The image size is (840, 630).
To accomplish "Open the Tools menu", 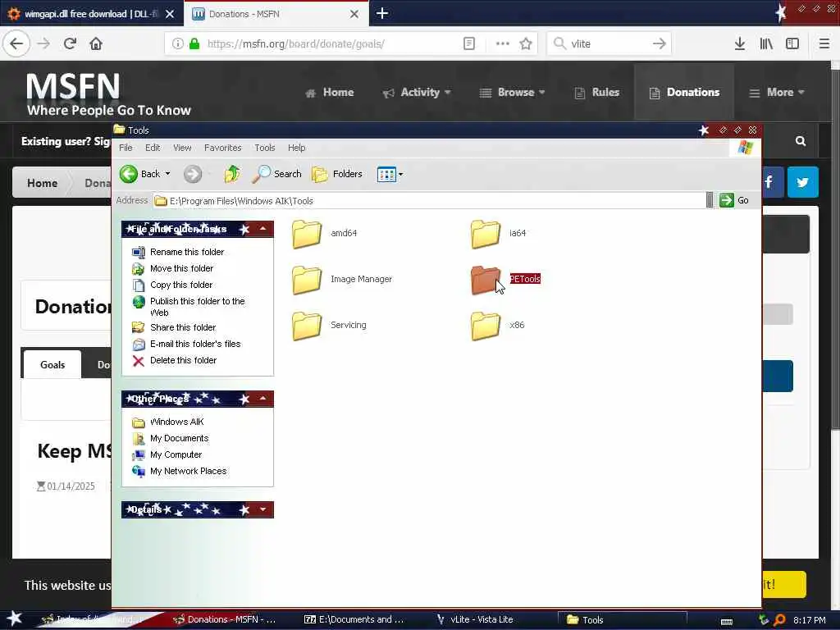I will (x=265, y=148).
